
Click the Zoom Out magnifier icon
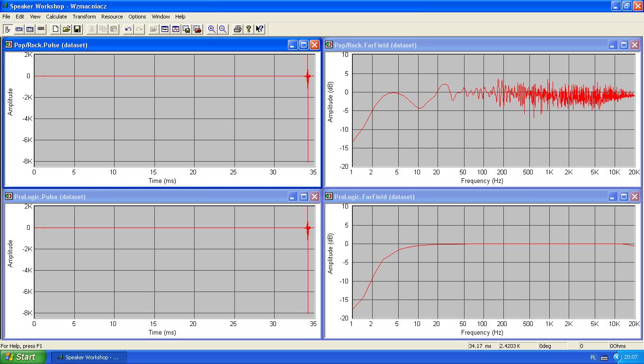223,29
